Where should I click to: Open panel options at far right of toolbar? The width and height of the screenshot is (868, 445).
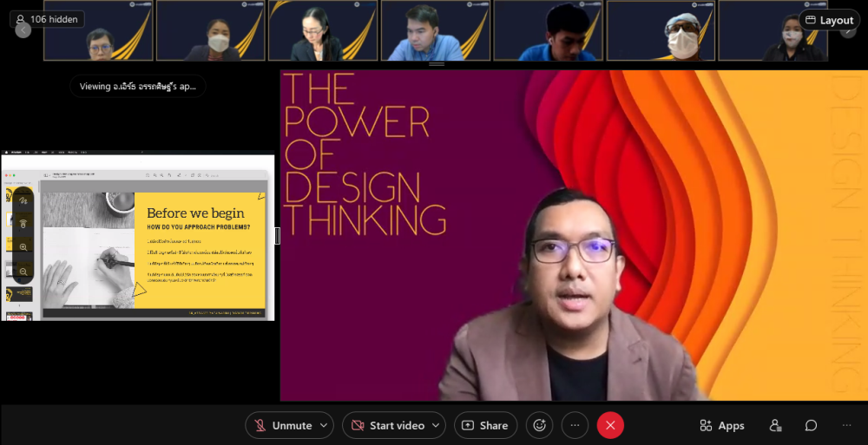click(846, 425)
